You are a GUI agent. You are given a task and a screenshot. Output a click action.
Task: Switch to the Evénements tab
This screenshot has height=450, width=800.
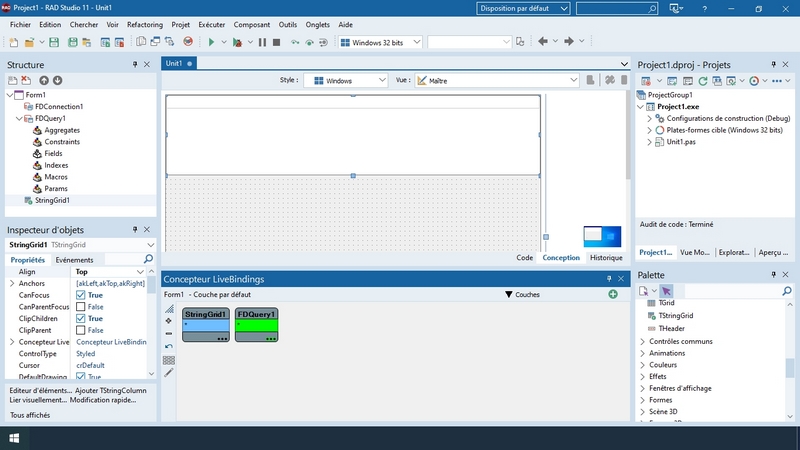click(x=74, y=259)
